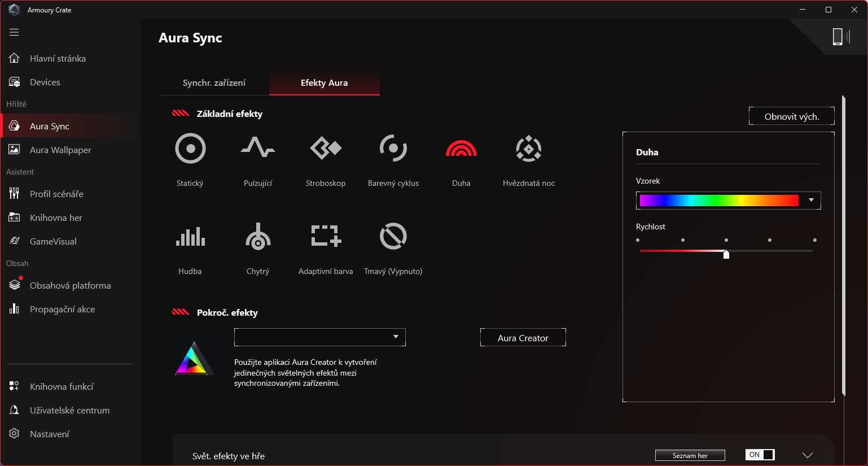Expand the Svět. efekty ve hře section chevron
868x466 pixels.
click(808, 455)
